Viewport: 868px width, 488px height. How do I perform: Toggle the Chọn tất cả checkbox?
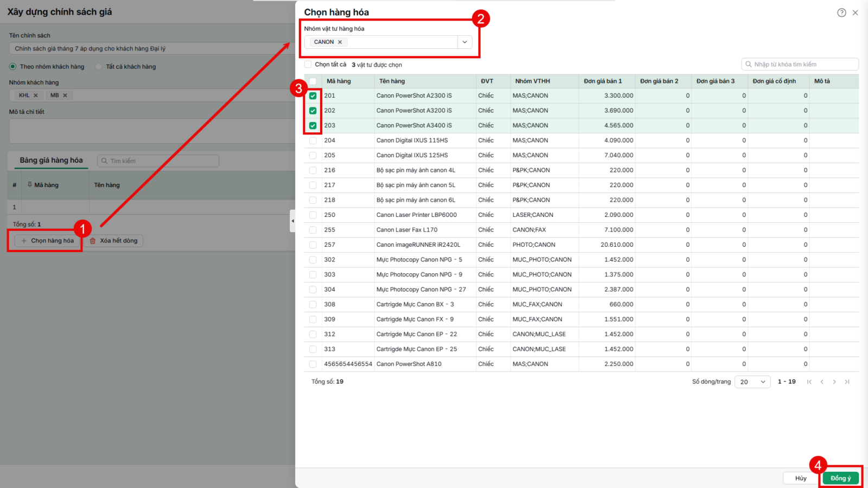[308, 65]
